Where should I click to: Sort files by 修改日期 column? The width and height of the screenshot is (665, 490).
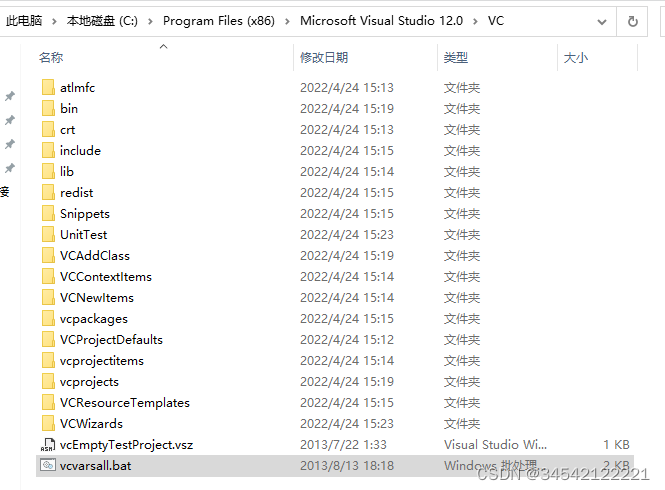(322, 58)
